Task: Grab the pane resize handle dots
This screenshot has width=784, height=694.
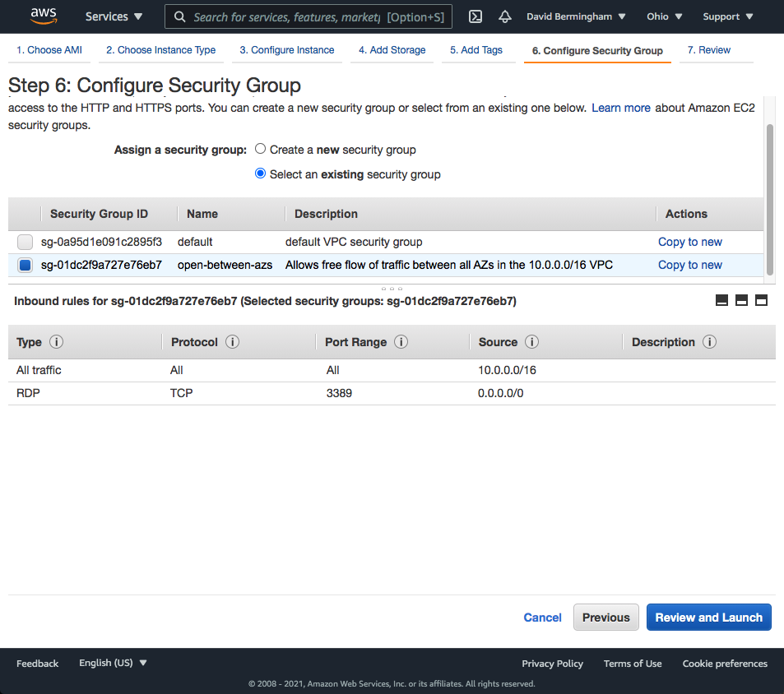Action: point(392,289)
